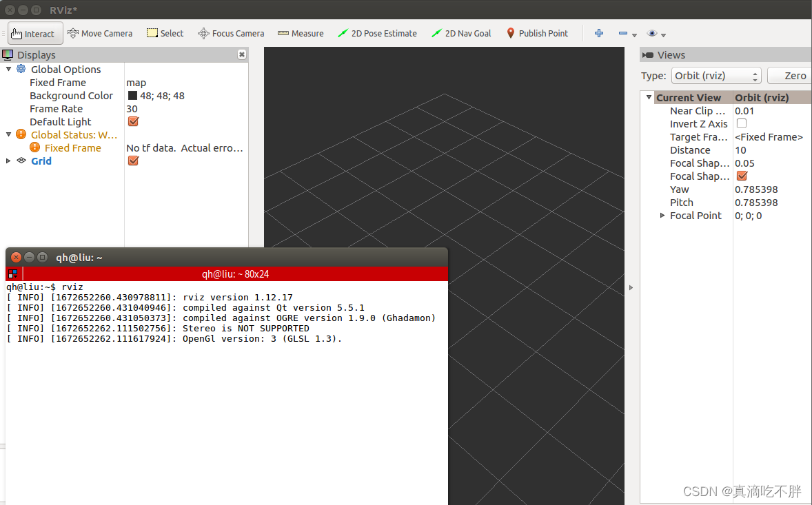812x505 pixels.
Task: Minimize the qh@liu terminal window
Action: click(29, 257)
